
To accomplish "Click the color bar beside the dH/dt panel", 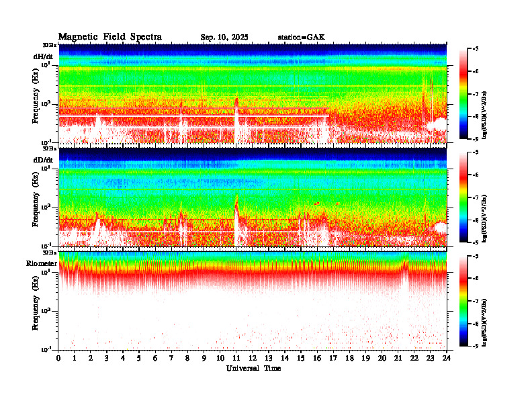I will (x=463, y=94).
